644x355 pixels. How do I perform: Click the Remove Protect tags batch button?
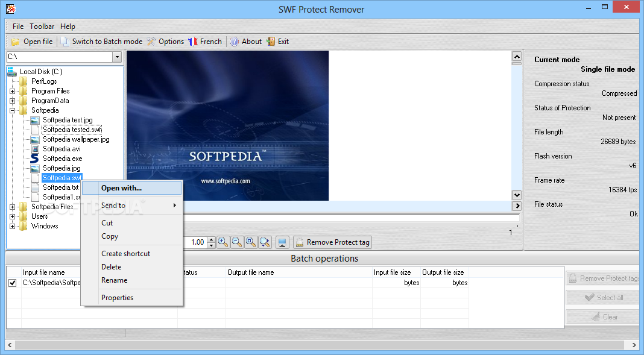[603, 278]
